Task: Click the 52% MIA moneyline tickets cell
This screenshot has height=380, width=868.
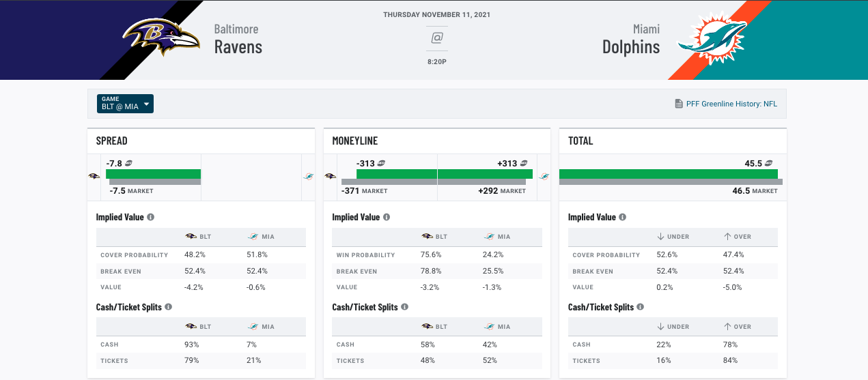Action: tap(490, 361)
